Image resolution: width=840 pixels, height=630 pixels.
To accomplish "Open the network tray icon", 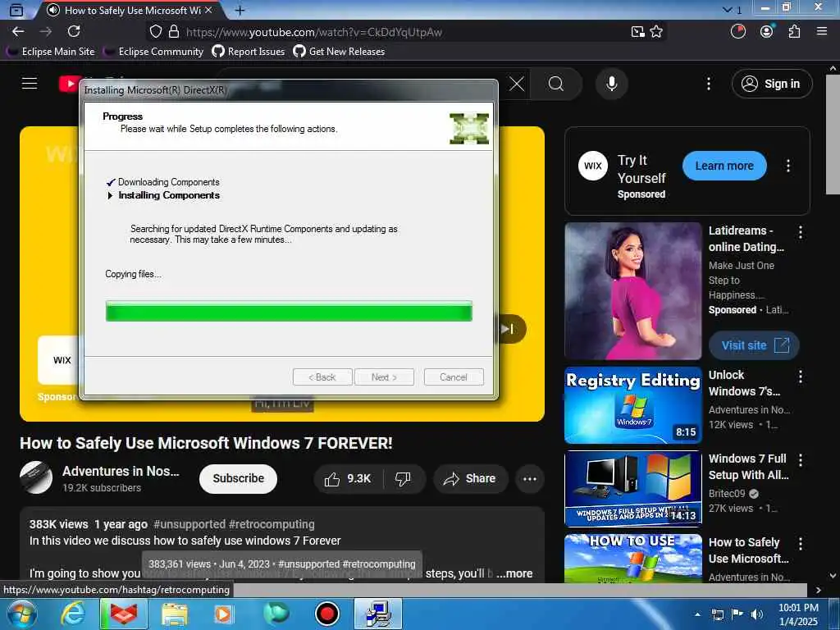I will [718, 614].
